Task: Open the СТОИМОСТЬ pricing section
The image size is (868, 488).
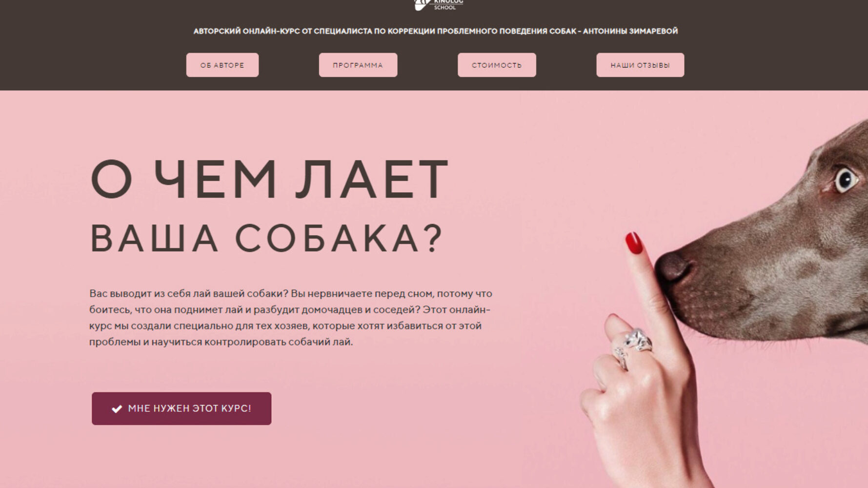Action: [x=497, y=65]
